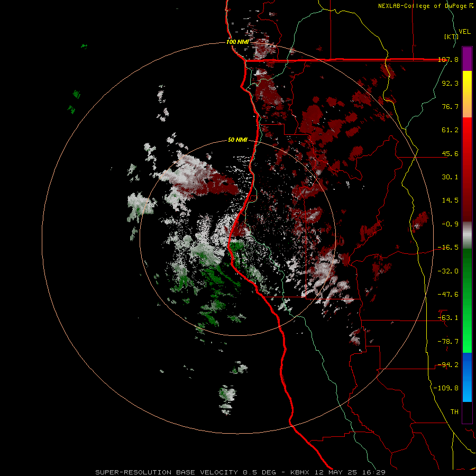The width and height of the screenshot is (476, 476).
Task: Click the -32.0 velocity scale value
Action: coord(448,271)
